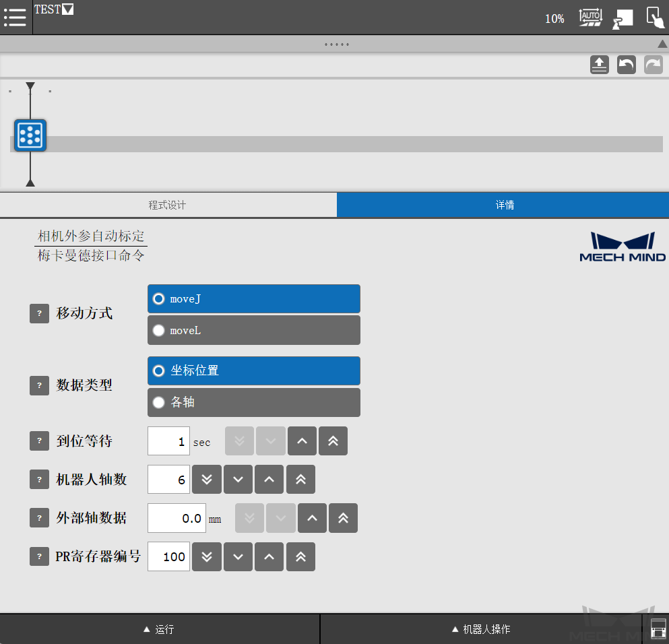Click the undo icon
The height and width of the screenshot is (644, 669).
[x=626, y=64]
